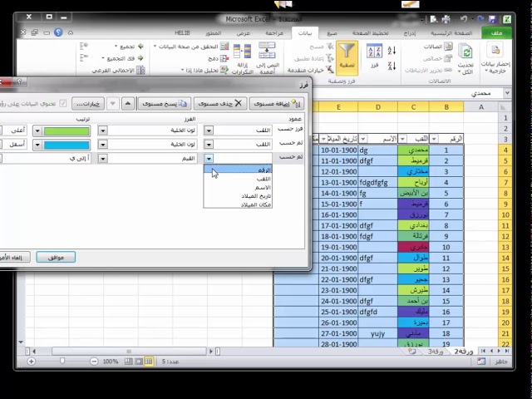Open the Sort dialog from the ribbon
532x399 pixels.
tap(374, 57)
